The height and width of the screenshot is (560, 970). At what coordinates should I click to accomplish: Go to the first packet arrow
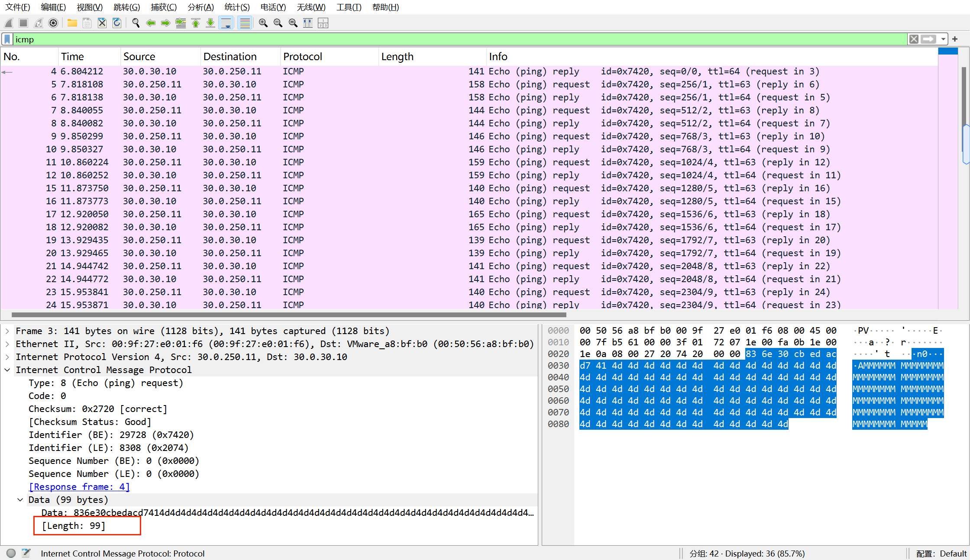[196, 23]
